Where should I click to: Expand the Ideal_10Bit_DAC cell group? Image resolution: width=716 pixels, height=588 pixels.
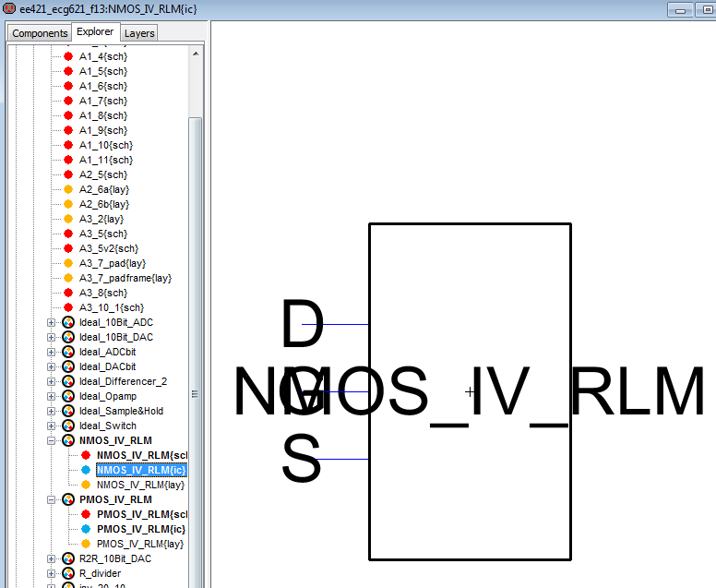tap(51, 337)
